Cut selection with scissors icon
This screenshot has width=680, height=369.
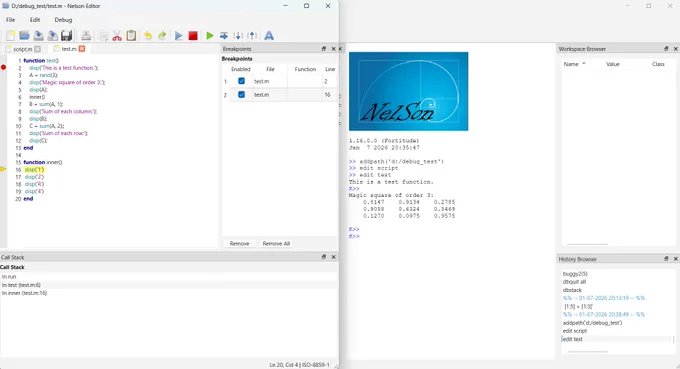point(117,36)
